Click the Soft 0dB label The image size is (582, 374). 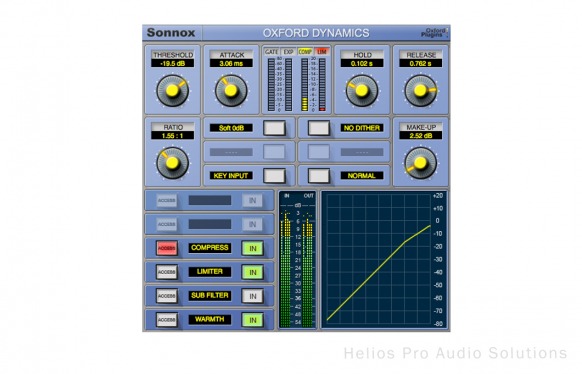[x=231, y=128]
